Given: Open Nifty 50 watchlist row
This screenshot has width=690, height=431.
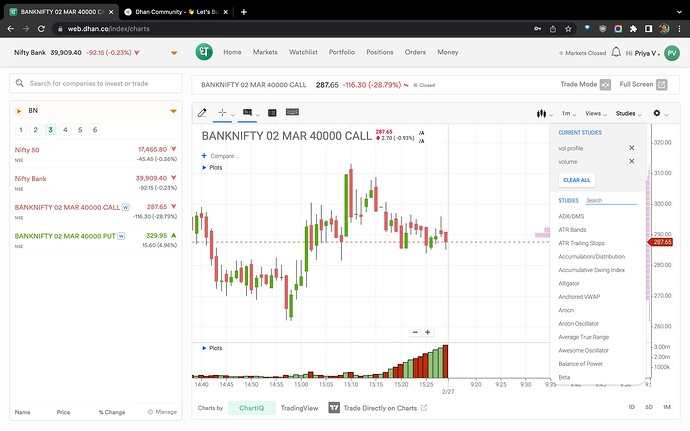Looking at the screenshot, I should tap(95, 154).
